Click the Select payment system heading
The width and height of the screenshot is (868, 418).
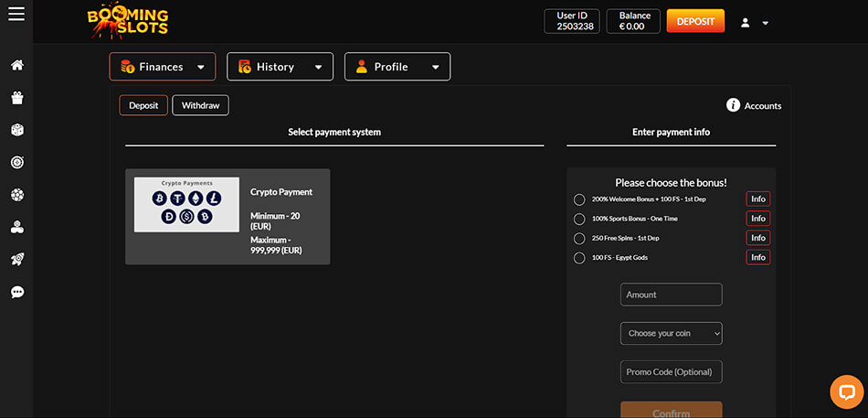(334, 133)
